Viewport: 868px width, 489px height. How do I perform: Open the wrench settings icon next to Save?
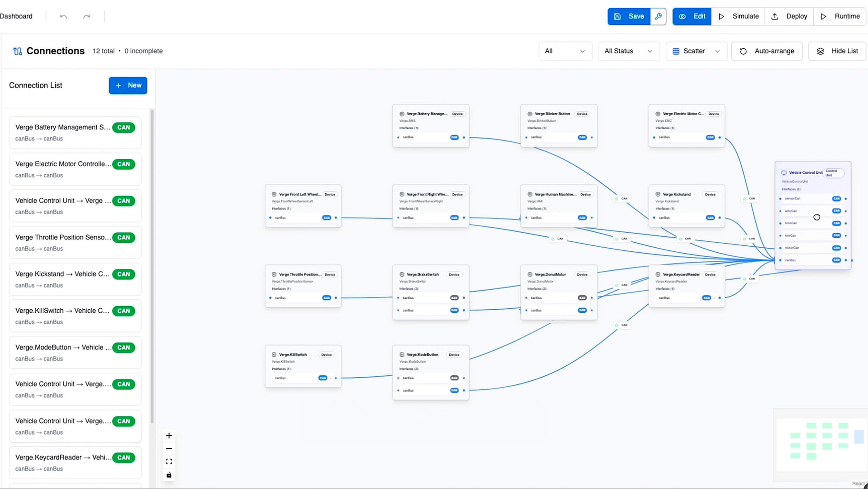coord(659,16)
